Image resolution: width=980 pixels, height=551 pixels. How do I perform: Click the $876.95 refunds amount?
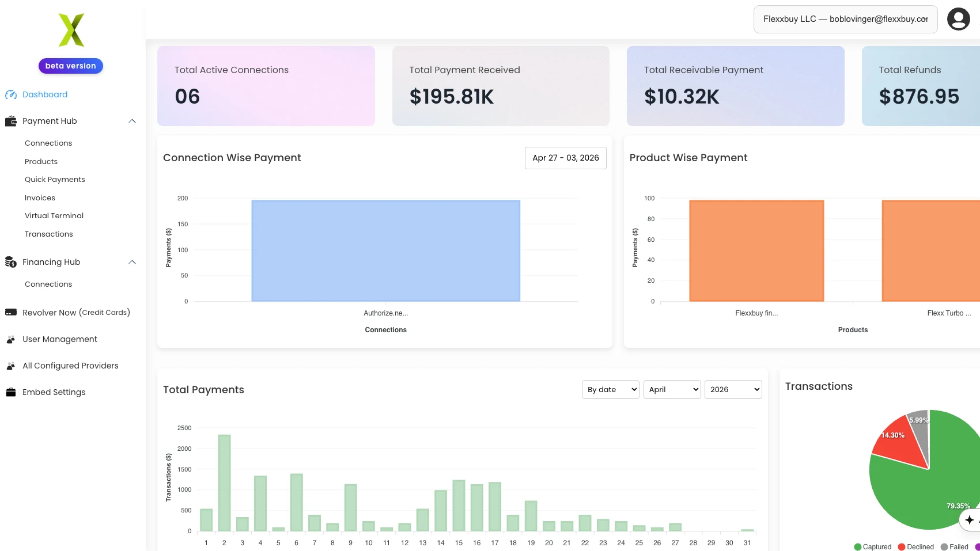pos(919,97)
